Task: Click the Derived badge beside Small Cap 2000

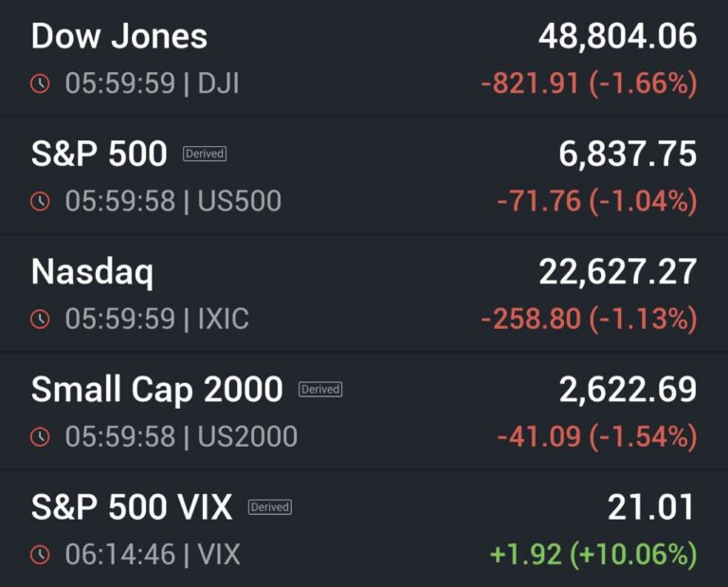Action: pos(320,389)
